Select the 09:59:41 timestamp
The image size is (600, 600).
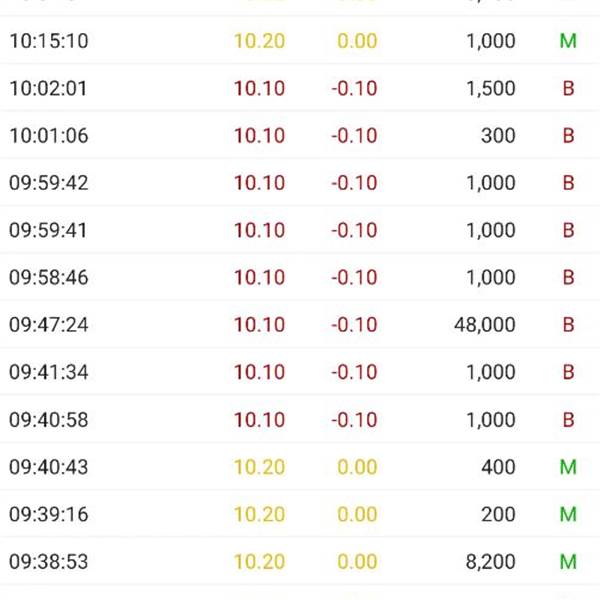pyautogui.click(x=49, y=231)
